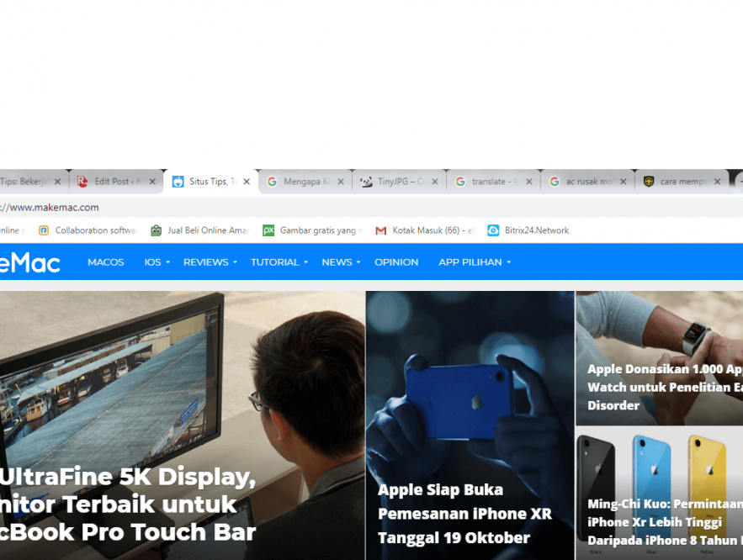This screenshot has height=560, width=743.
Task: Switch to the ac rusak tab
Action: 587,182
